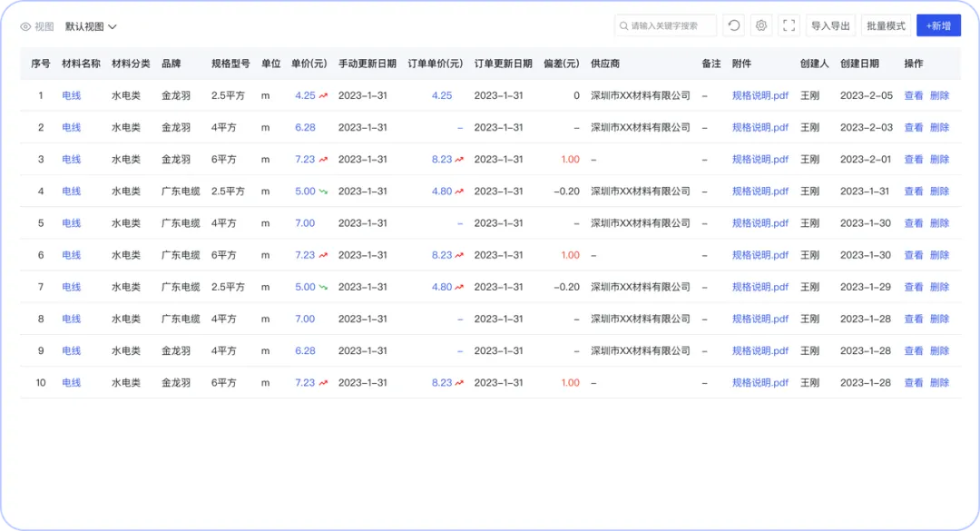This screenshot has height=531, width=980.
Task: Click the 单价(元) column header
Action: (x=309, y=64)
